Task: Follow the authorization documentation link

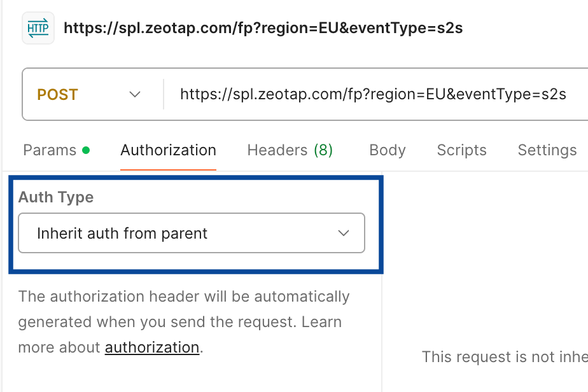Action: (x=152, y=347)
